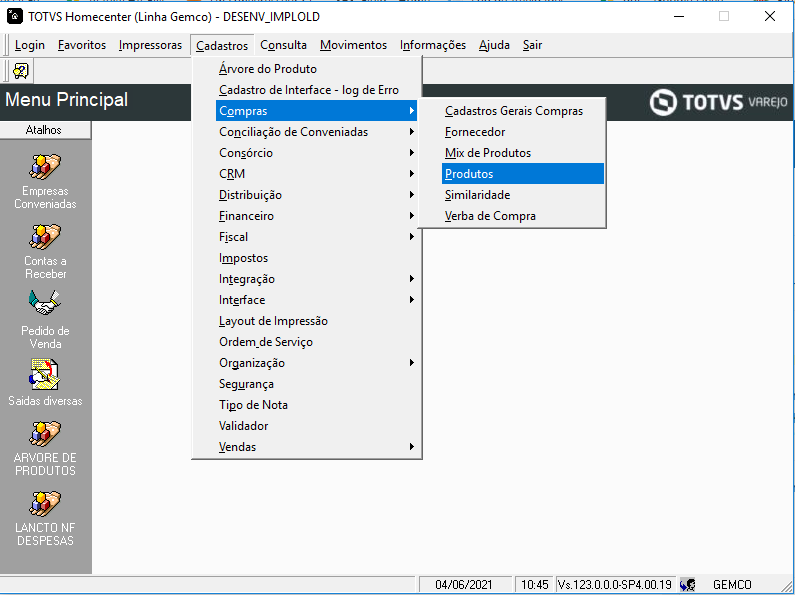Choose Fornecedor in Compras submenu
Viewport: 795px width, 595px height.
click(x=523, y=132)
